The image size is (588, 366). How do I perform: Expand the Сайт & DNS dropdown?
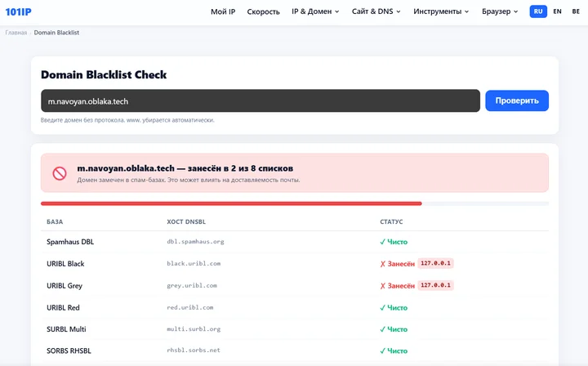click(376, 11)
